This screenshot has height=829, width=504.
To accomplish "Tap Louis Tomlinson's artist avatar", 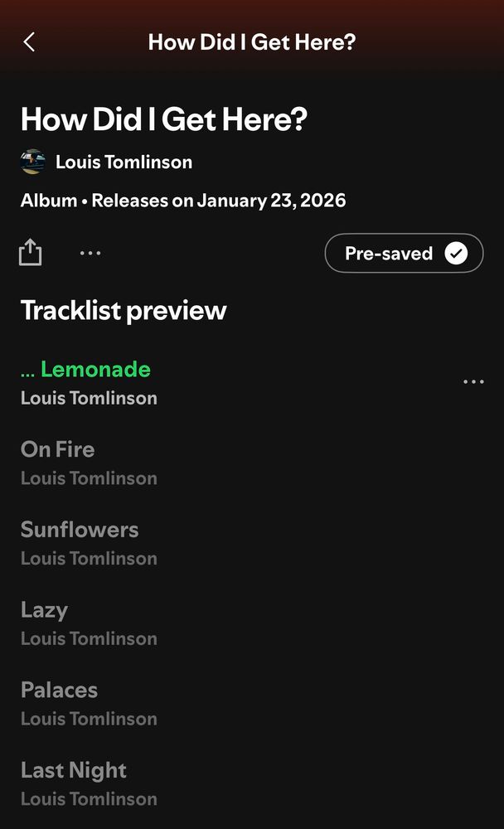I will (33, 162).
